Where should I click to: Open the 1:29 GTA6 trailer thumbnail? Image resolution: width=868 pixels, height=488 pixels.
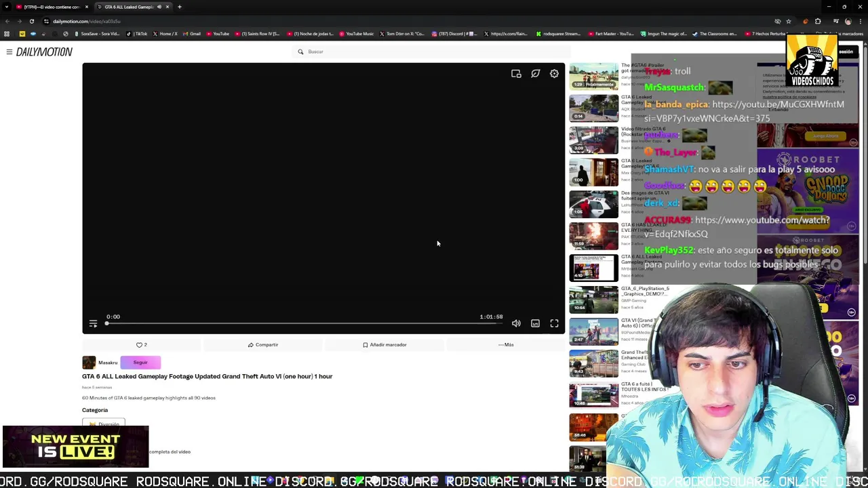[x=594, y=76]
